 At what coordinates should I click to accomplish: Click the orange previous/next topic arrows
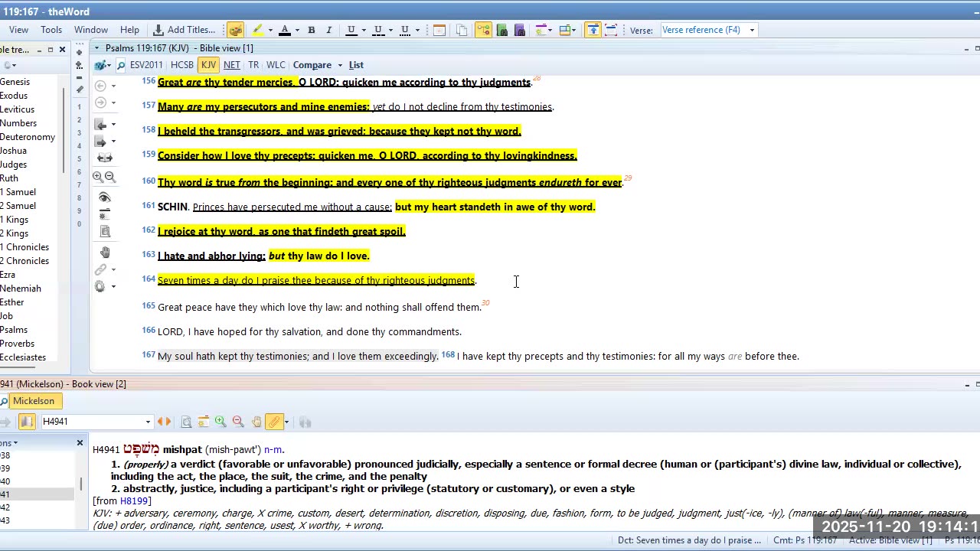click(x=163, y=422)
